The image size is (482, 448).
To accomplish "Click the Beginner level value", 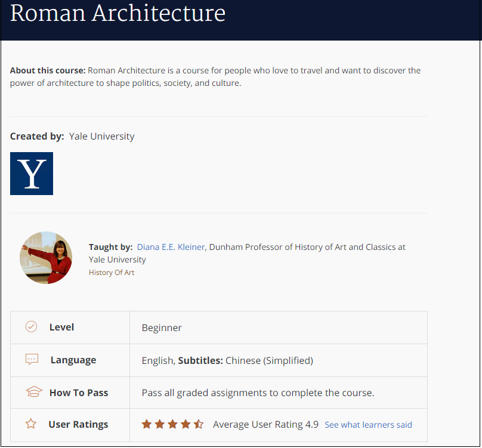I will [x=162, y=327].
